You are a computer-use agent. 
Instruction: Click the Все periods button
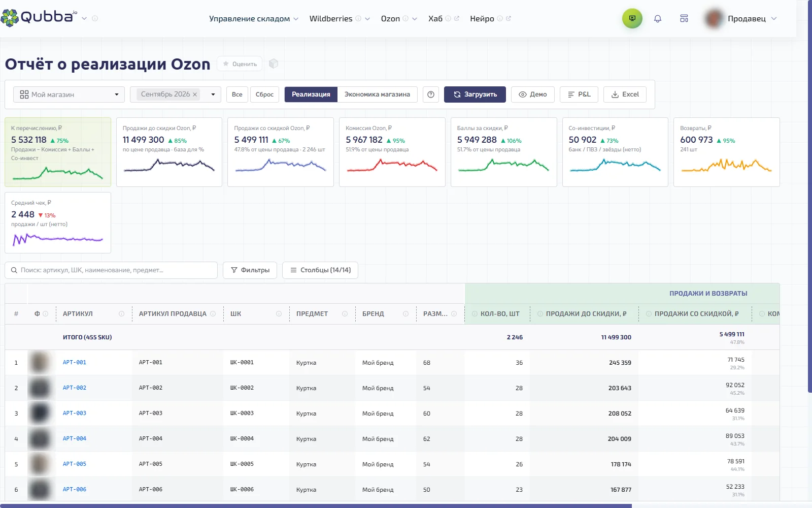coord(237,94)
